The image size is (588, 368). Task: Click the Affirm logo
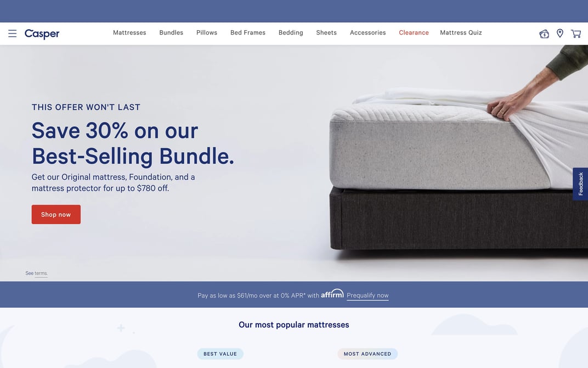332,294
